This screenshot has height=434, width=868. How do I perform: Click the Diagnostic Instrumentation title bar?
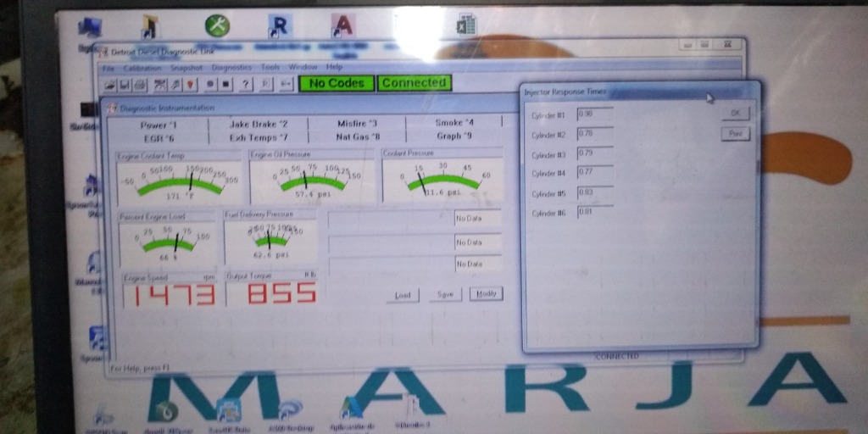[310, 108]
